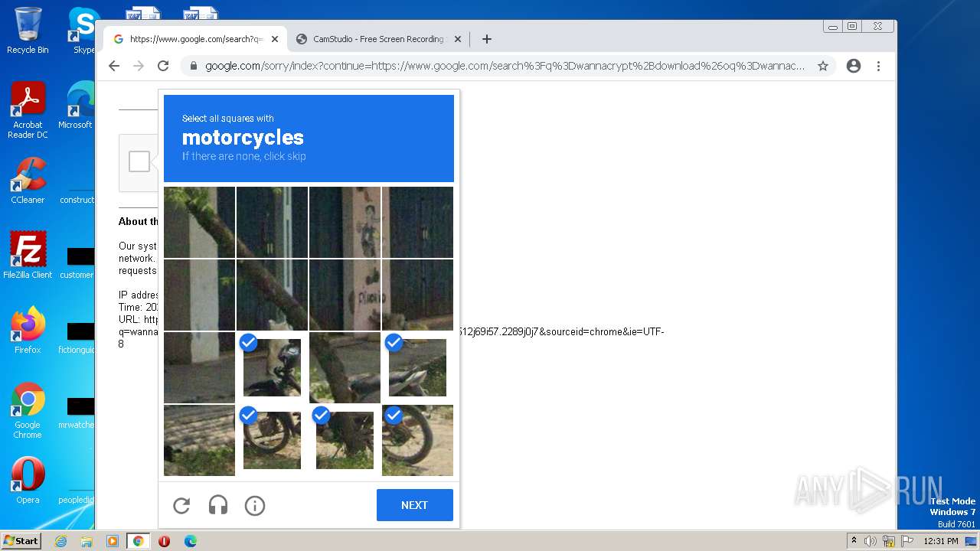This screenshot has height=551, width=980.
Task: Select the tree trunk tile in row three, third column
Action: tap(345, 367)
